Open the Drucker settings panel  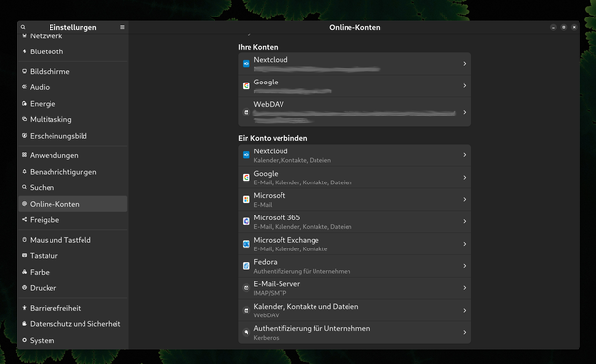(x=73, y=288)
